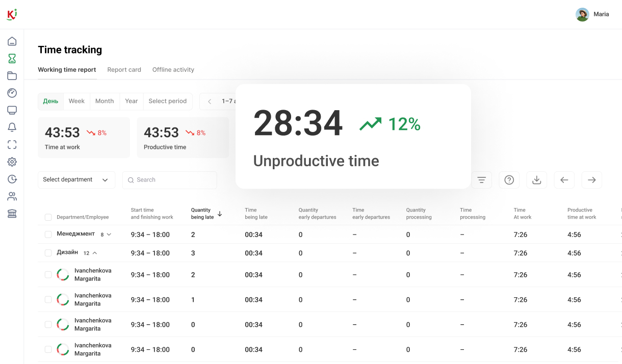622x364 pixels.
Task: Expand the Дизайн department row
Action: coord(94,252)
